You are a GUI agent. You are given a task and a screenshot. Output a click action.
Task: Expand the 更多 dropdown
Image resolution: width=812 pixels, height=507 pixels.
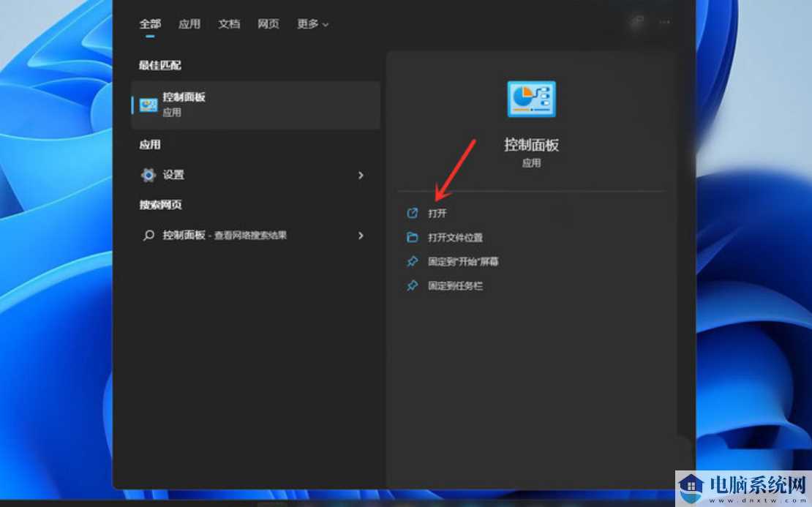312,23
